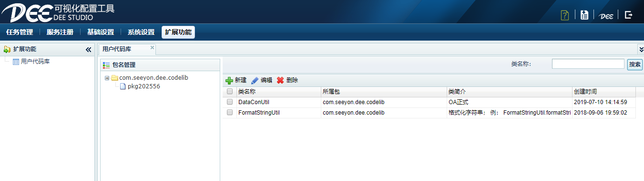Sort by the 创建时间 column header
The image size is (644, 181).
(604, 91)
